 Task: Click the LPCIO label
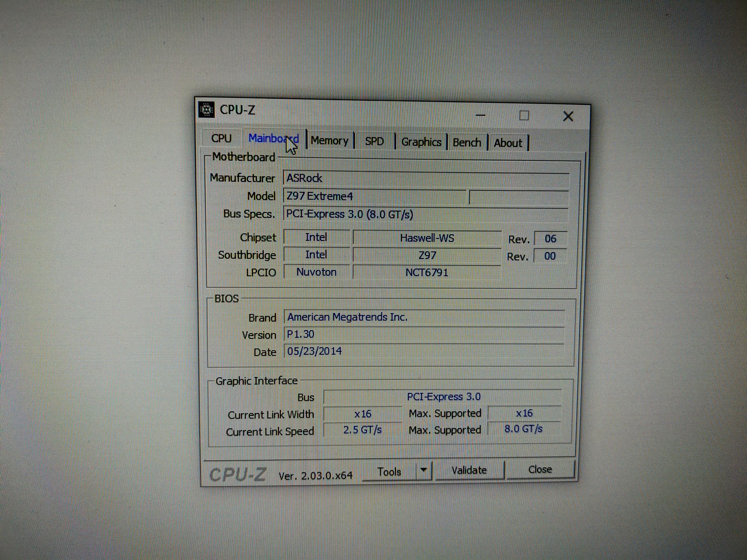(x=261, y=273)
